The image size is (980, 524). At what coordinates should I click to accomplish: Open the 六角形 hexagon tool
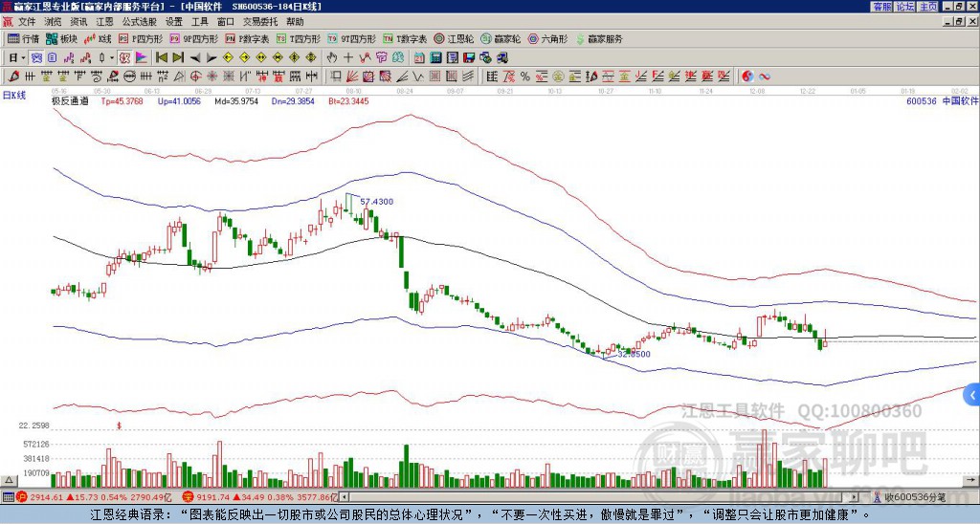point(547,38)
